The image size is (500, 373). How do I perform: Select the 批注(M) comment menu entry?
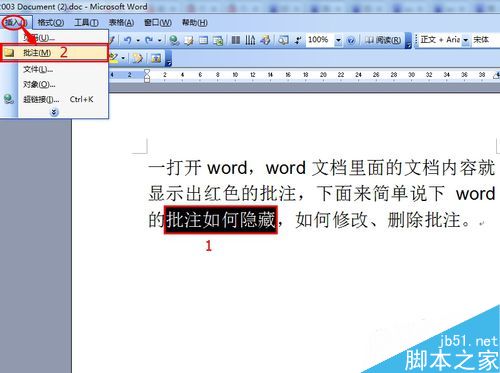pos(54,53)
